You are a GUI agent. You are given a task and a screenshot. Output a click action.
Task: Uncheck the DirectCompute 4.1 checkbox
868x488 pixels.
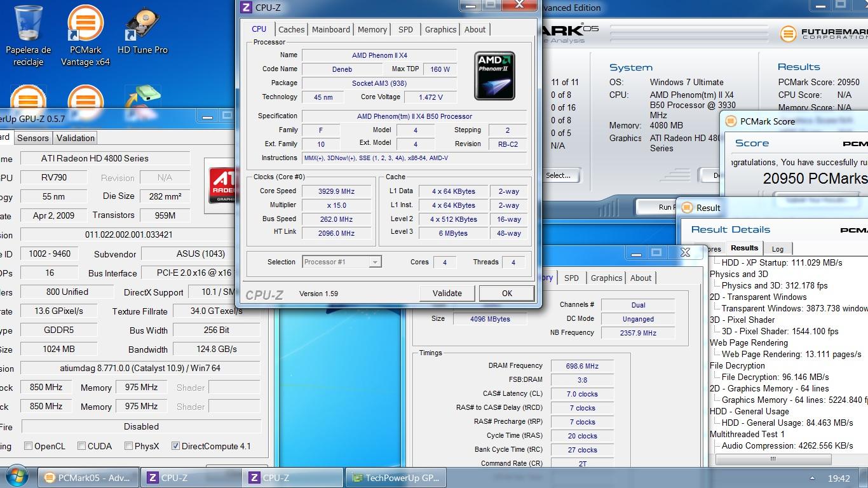pyautogui.click(x=175, y=446)
